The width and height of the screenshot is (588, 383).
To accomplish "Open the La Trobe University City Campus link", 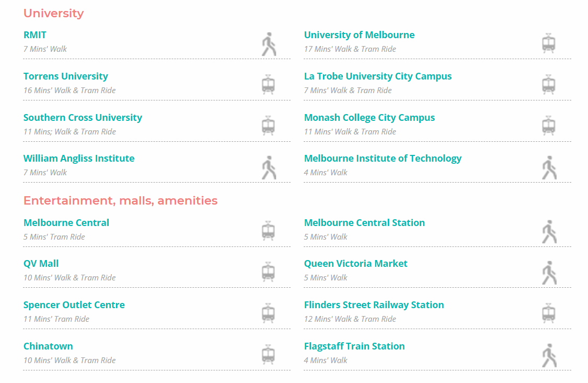I will 377,76.
